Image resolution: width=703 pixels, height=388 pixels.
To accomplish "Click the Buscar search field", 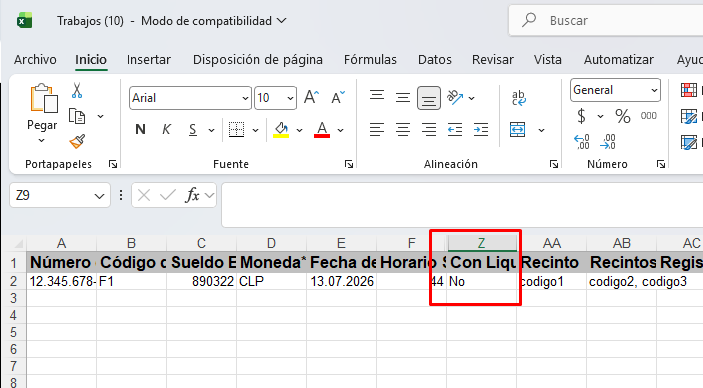I will point(606,21).
